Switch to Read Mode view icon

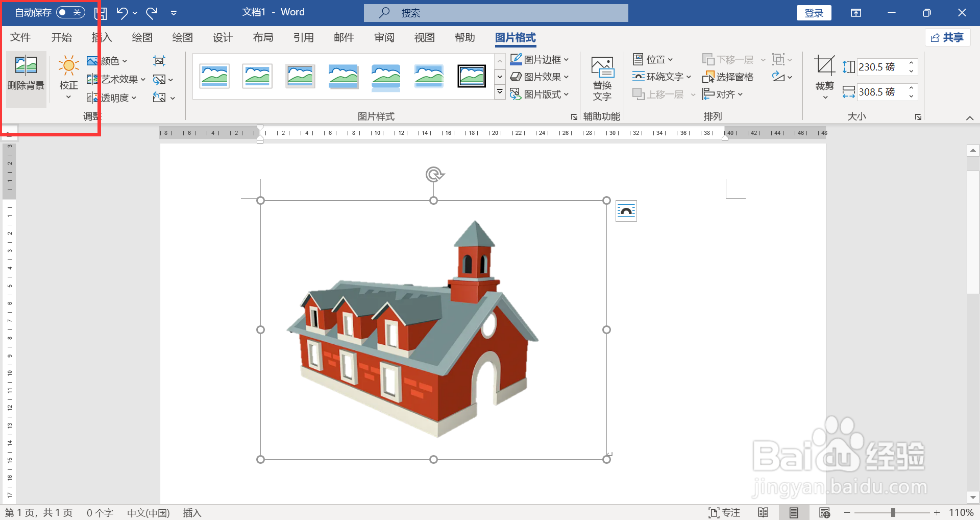click(763, 512)
